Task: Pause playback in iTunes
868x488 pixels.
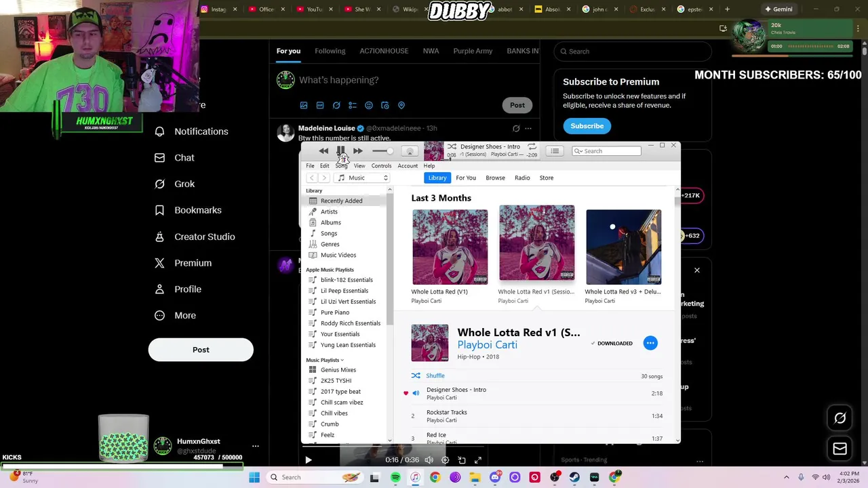Action: point(340,150)
